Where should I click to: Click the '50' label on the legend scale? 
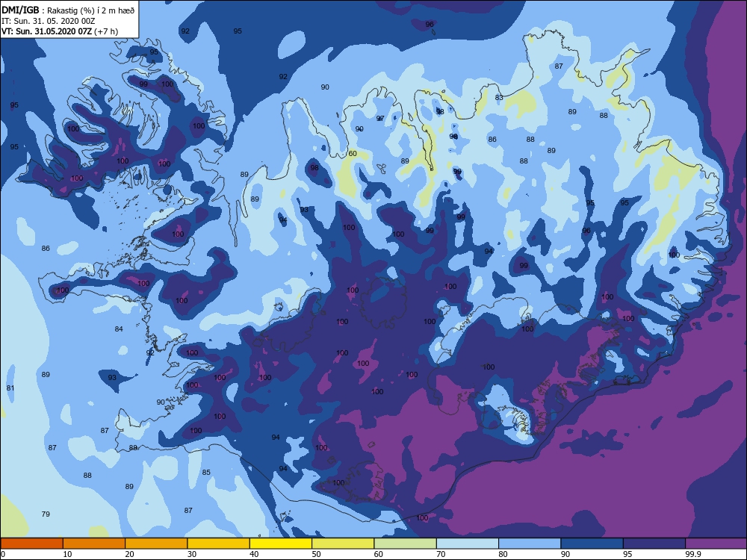317,554
